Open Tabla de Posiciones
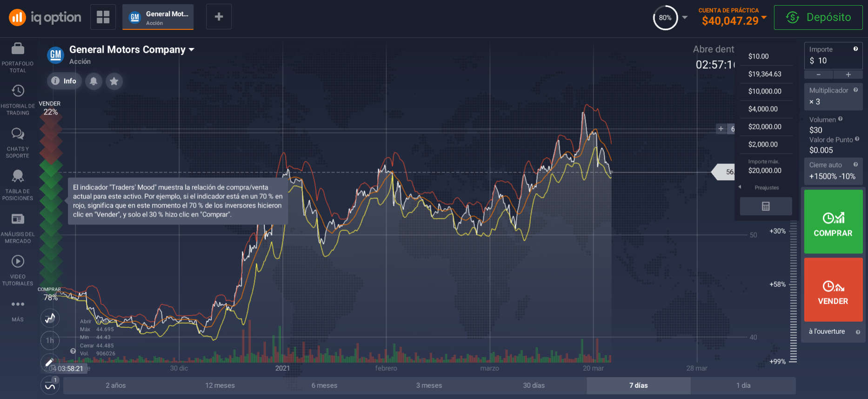The width and height of the screenshot is (868, 399). coord(18,185)
